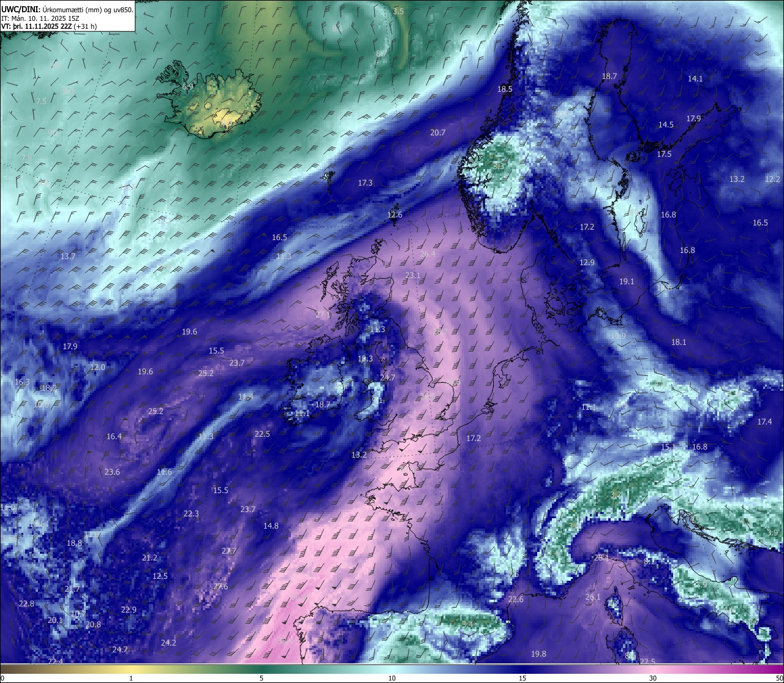Click the 18.1 value label
Viewport: 784px width, 683px height.
[679, 342]
